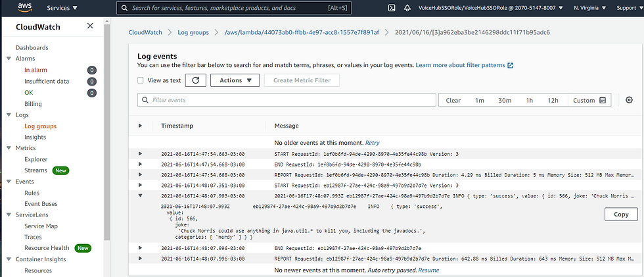
Task: Open Metrics Explorer
Action: tap(35, 159)
